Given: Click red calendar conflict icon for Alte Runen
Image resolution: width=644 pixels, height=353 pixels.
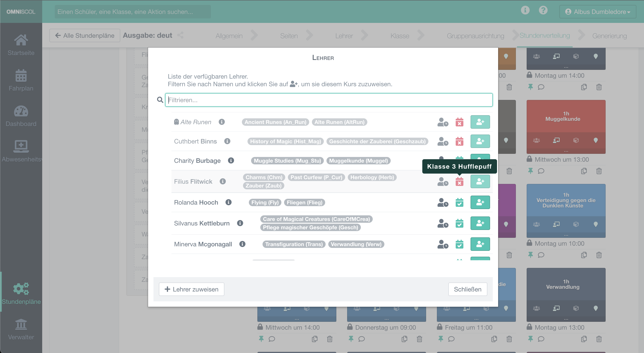Looking at the screenshot, I should tap(459, 122).
